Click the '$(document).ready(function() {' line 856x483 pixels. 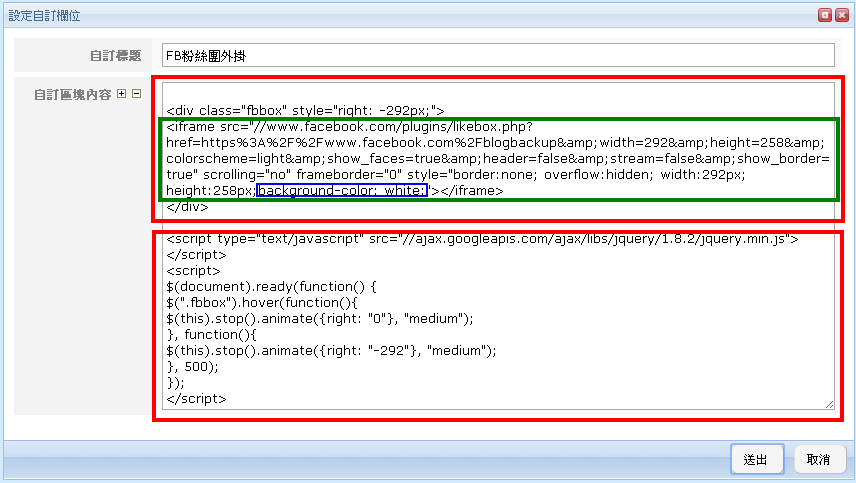(x=271, y=287)
